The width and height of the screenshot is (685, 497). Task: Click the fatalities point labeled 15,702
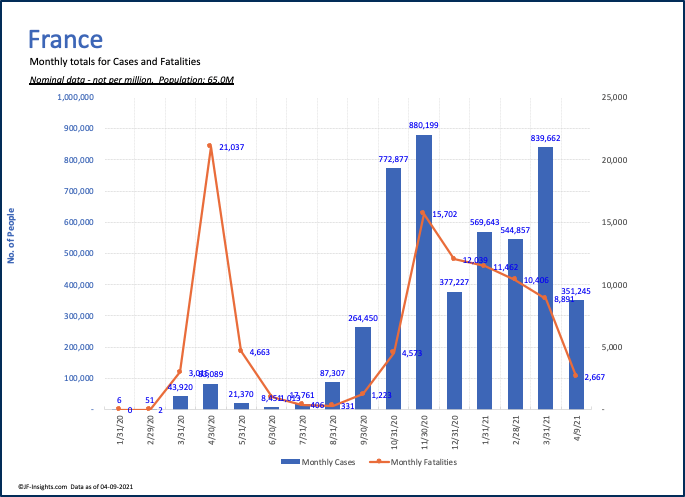click(423, 213)
